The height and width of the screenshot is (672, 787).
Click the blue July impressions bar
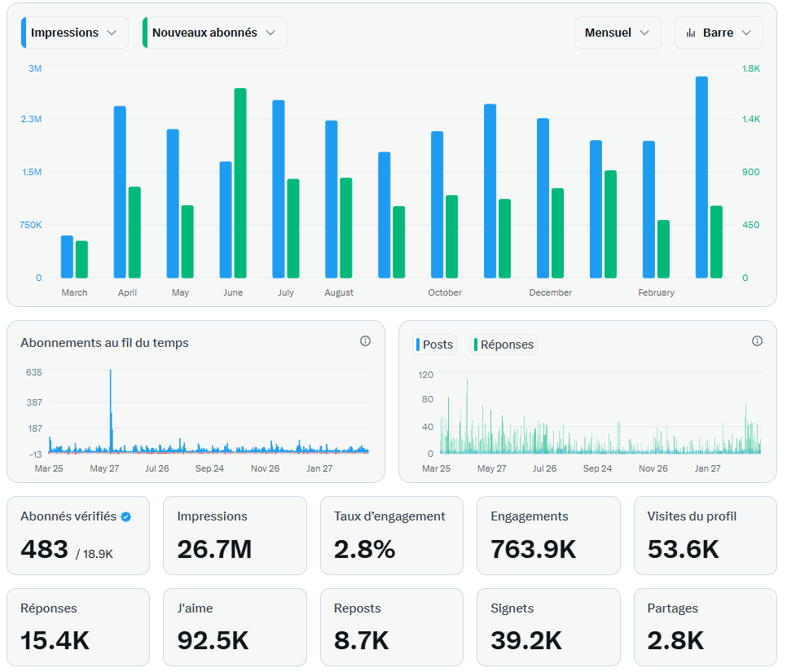pyautogui.click(x=279, y=189)
